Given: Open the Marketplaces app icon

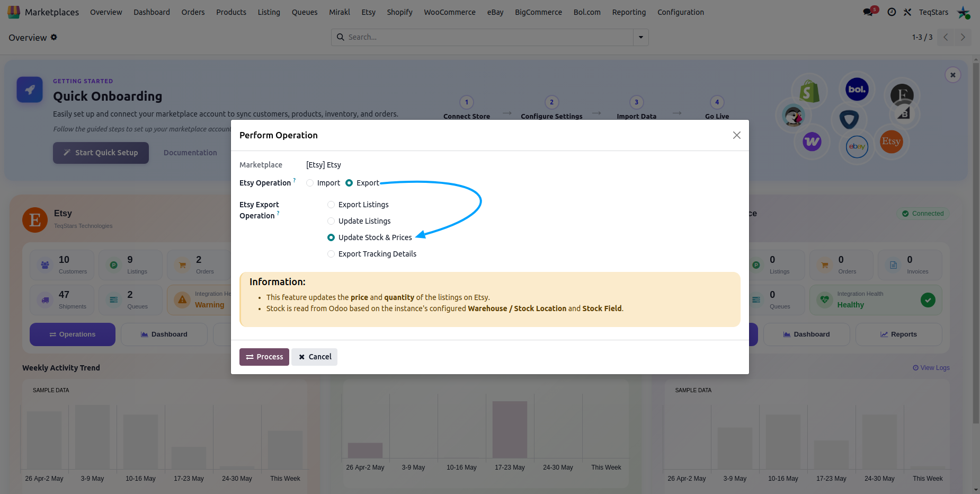Looking at the screenshot, I should coord(14,12).
